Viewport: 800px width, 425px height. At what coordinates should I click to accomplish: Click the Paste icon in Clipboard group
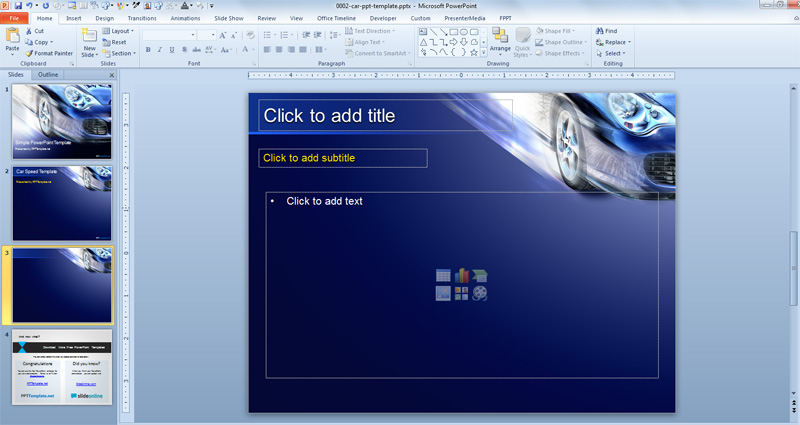coord(12,37)
